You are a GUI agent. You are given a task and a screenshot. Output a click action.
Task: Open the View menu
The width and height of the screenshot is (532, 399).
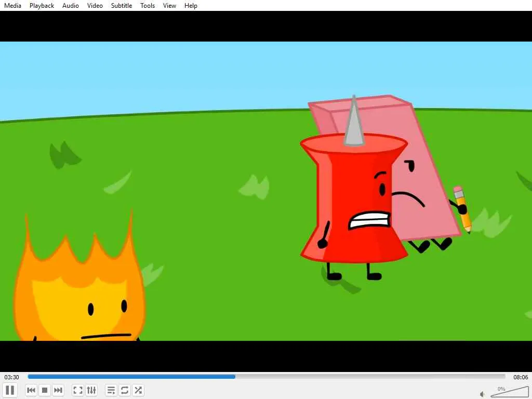coord(169,5)
